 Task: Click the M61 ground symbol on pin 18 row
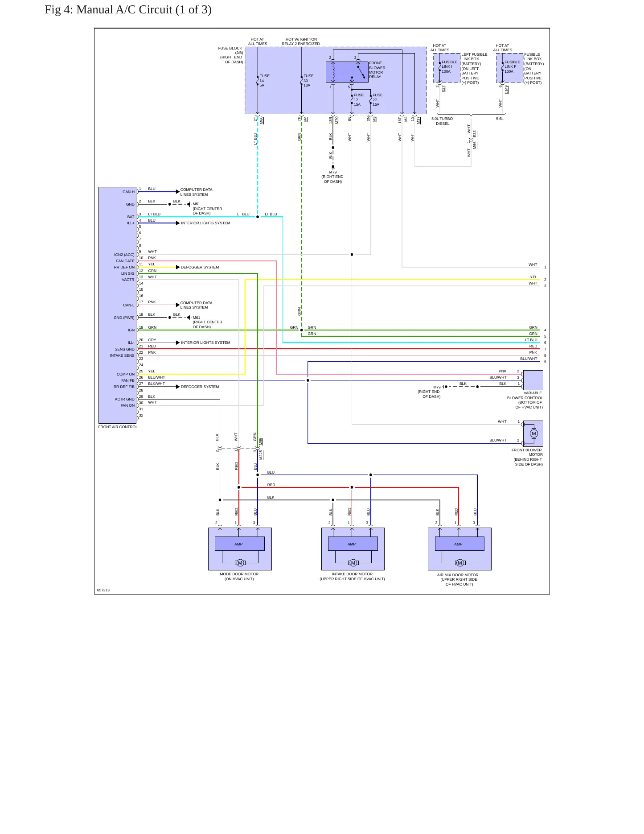point(189,318)
